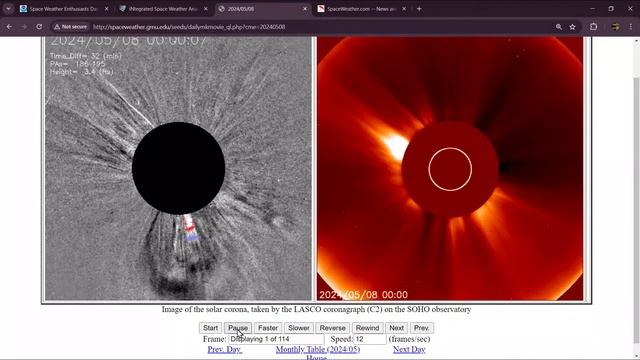The width and height of the screenshot is (640, 360).
Task: Click the Frame display field
Action: point(276,339)
